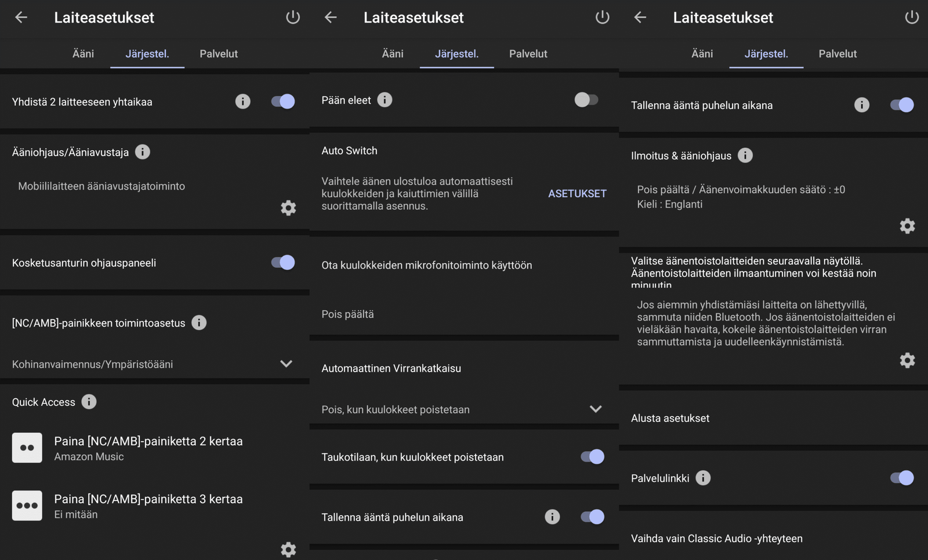Tap info icon next to Ilmoitus & ääniohjaus
Image resolution: width=928 pixels, height=560 pixels.
[x=745, y=155]
